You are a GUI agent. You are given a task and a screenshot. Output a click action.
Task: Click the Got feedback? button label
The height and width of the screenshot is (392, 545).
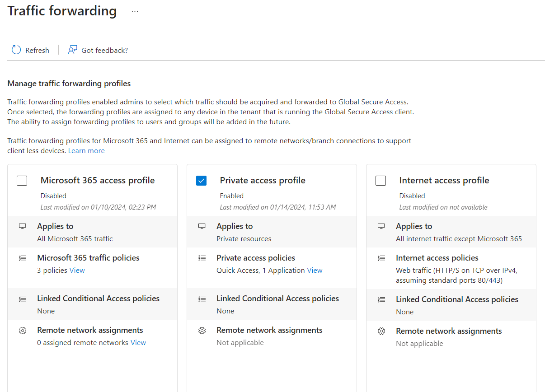pyautogui.click(x=104, y=50)
